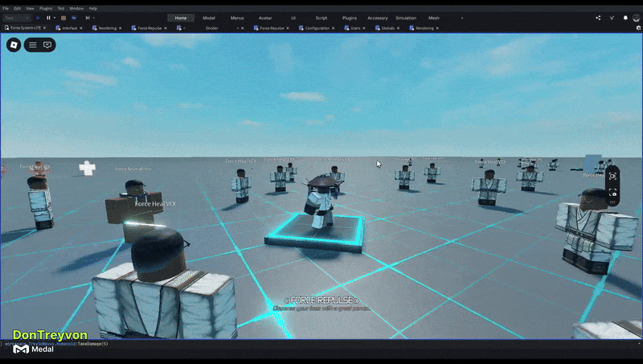Open the in-game hamburger menu
Screen dimensions: 643x364
[x=33, y=45]
